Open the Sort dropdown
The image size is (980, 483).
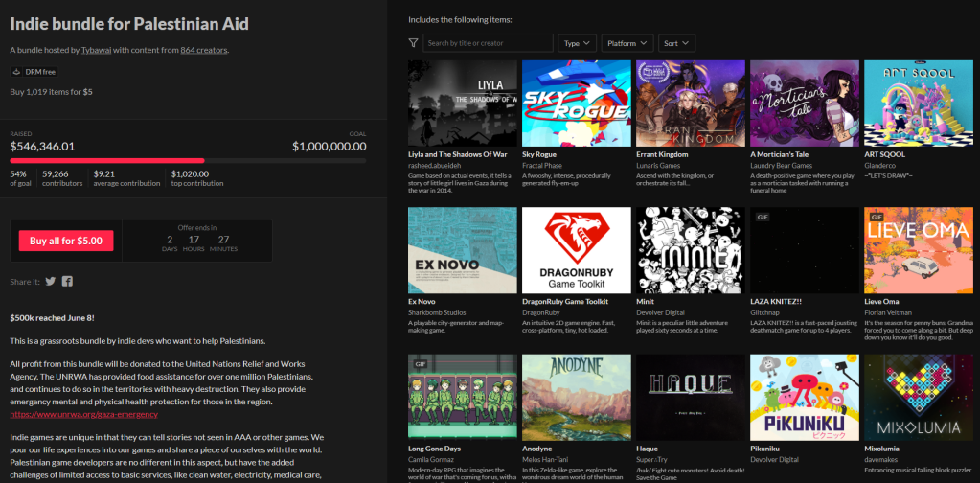click(676, 43)
